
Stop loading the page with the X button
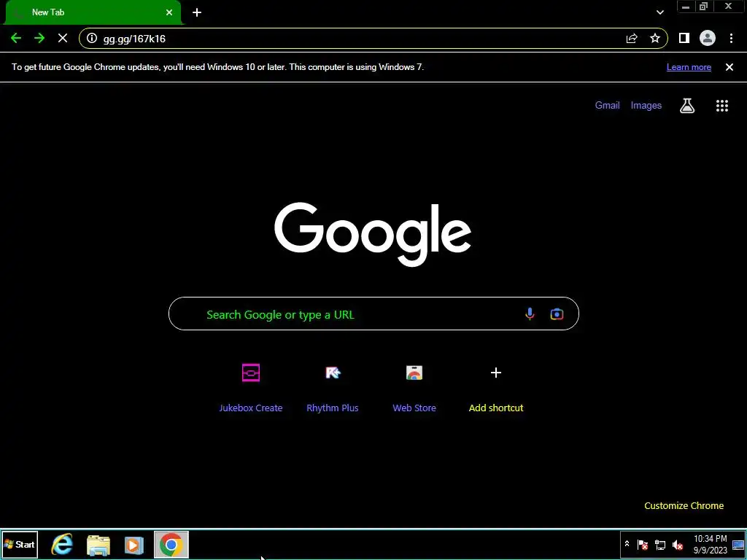pyautogui.click(x=63, y=39)
